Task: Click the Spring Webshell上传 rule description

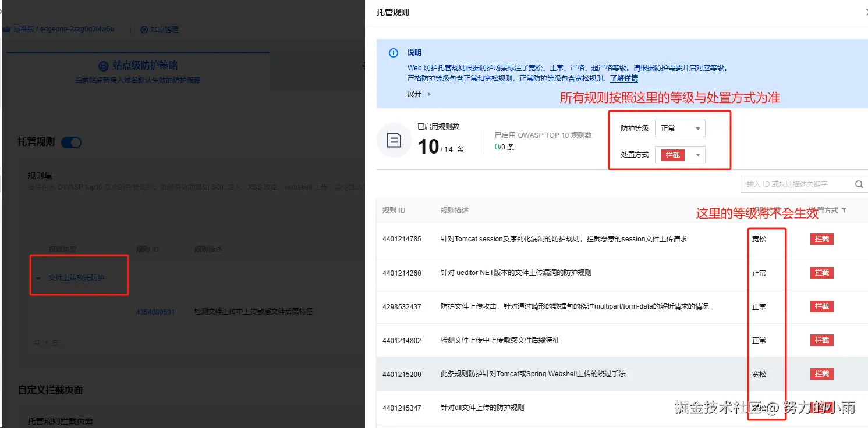Action: pyautogui.click(x=533, y=374)
